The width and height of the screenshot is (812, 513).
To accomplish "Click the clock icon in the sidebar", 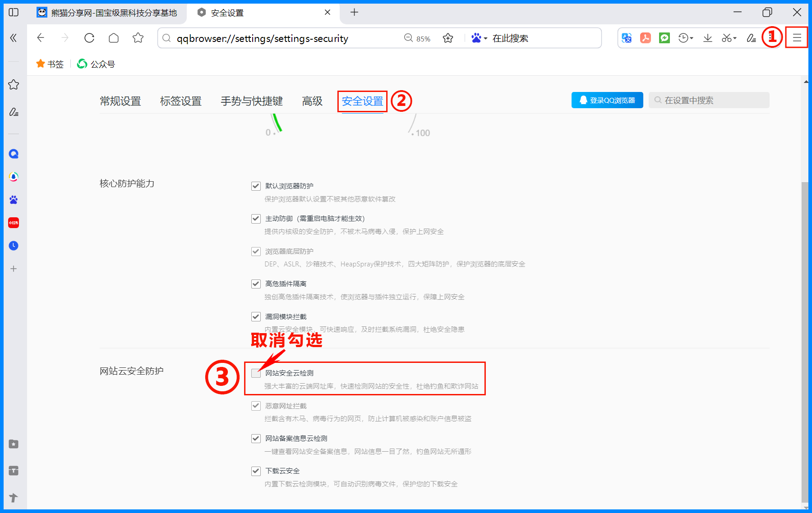I will click(x=14, y=245).
